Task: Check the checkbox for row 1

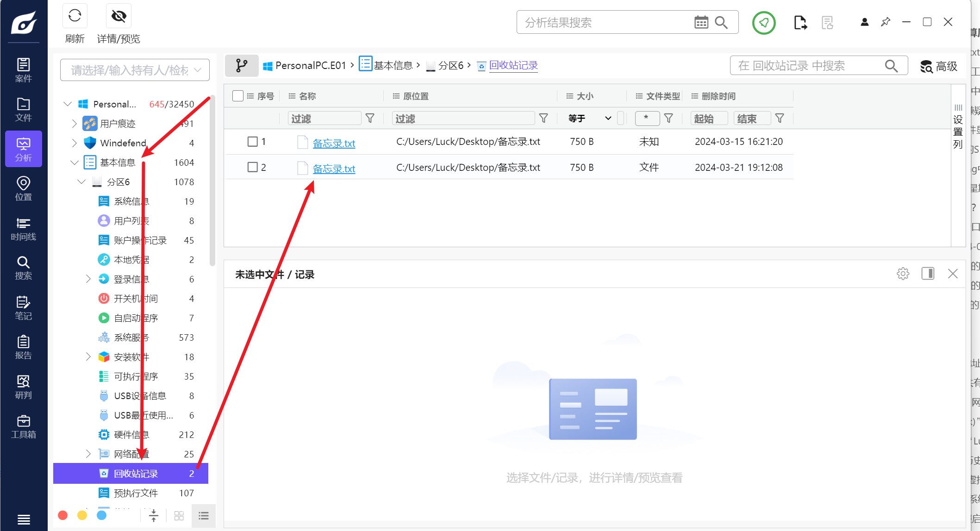Action: tap(252, 142)
